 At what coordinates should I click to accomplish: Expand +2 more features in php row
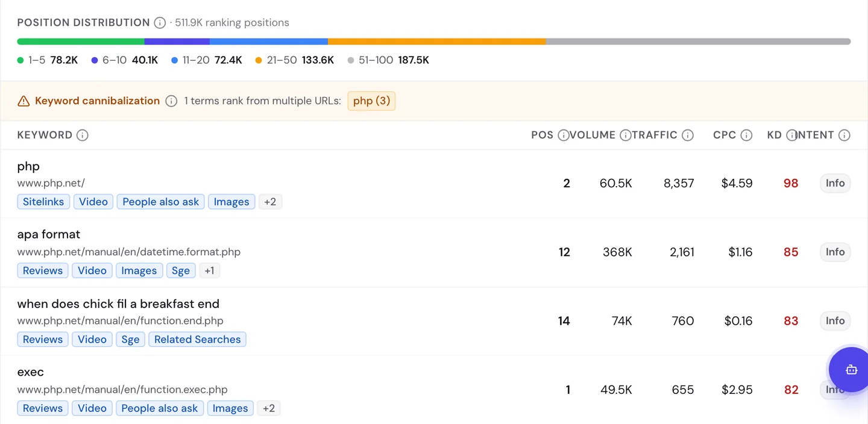(x=270, y=202)
